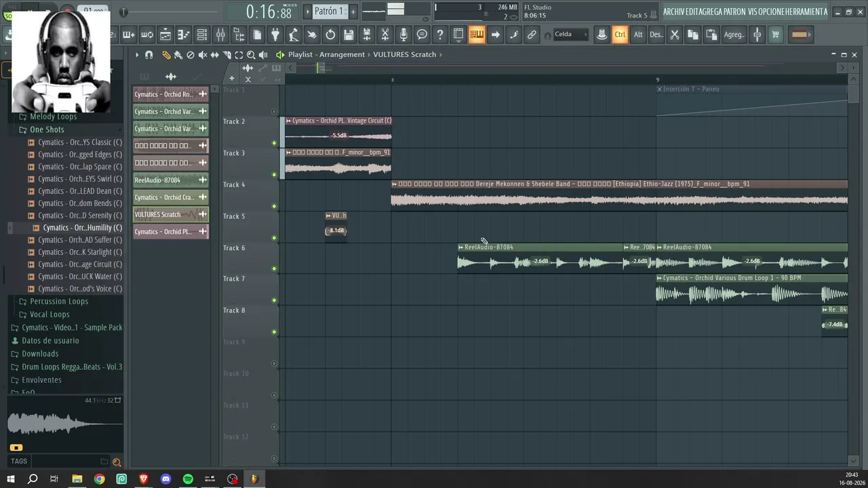The image size is (868, 488).
Task: Select the VULTURES Scratch clip in picker
Action: click(x=171, y=214)
